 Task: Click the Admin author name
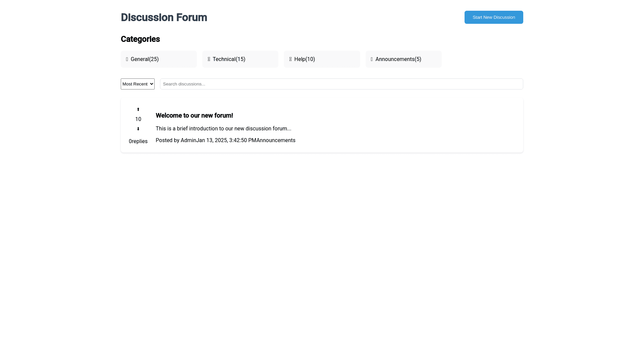coord(188,140)
